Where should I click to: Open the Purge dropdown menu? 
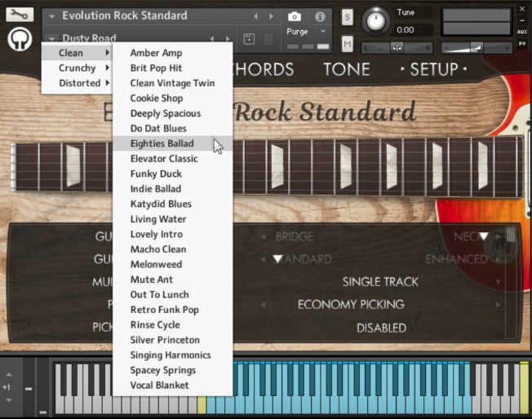306,32
